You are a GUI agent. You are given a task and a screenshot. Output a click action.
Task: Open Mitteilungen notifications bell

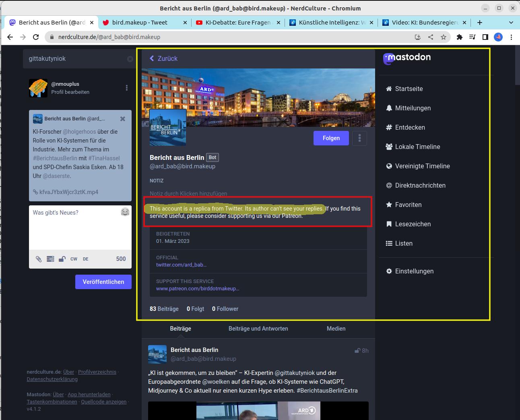point(408,108)
